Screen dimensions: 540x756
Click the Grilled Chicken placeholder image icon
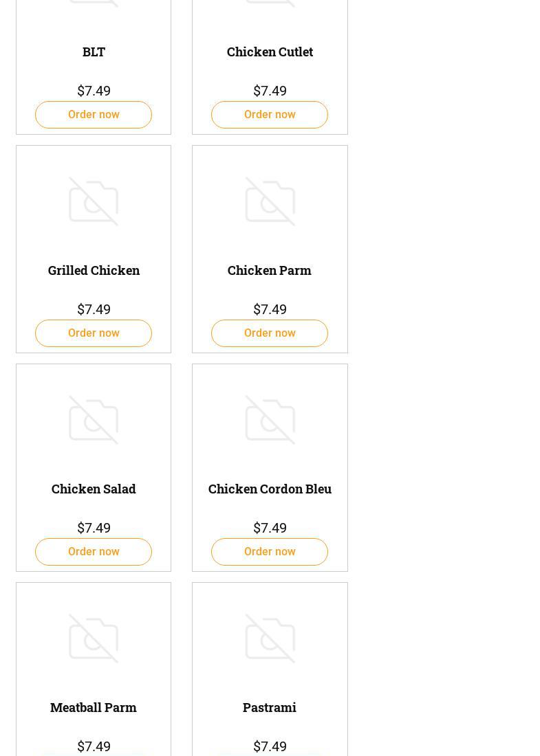tap(94, 201)
